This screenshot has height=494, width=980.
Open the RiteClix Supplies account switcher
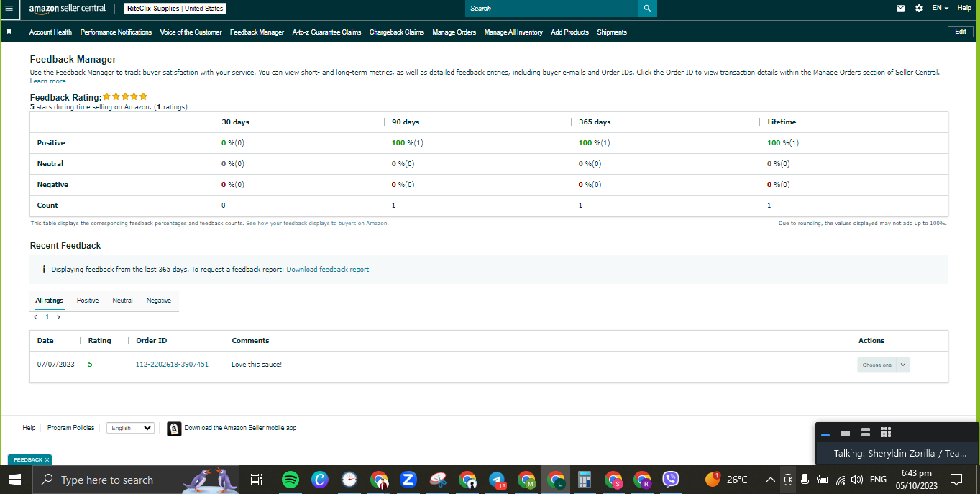coord(175,9)
